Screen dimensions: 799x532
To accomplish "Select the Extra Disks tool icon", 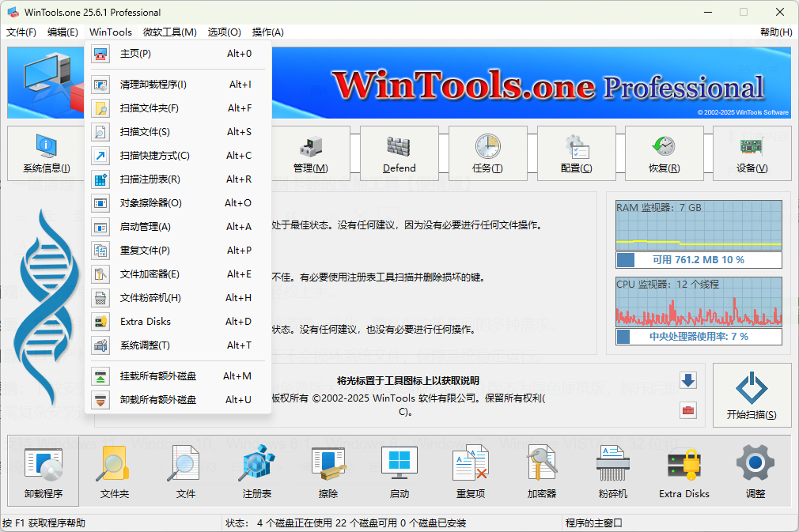I will [x=684, y=472].
